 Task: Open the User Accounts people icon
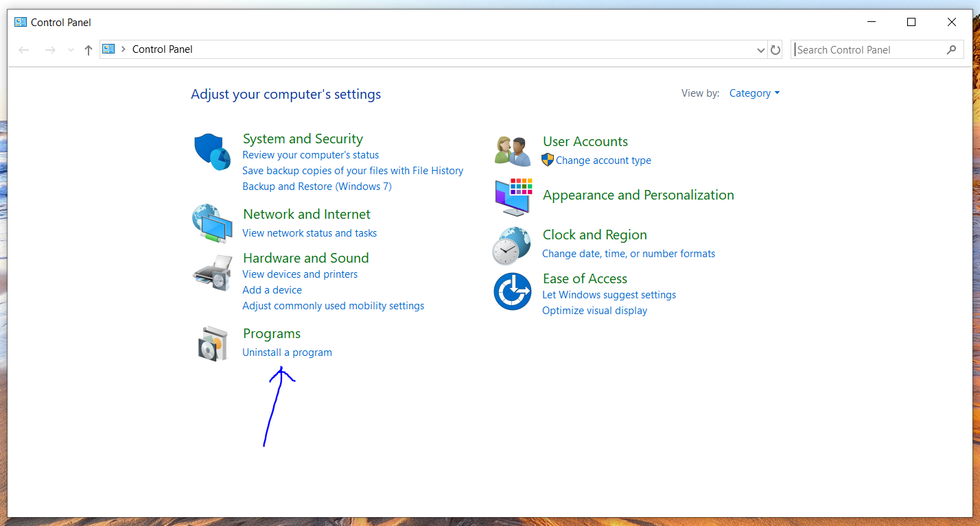coord(513,152)
